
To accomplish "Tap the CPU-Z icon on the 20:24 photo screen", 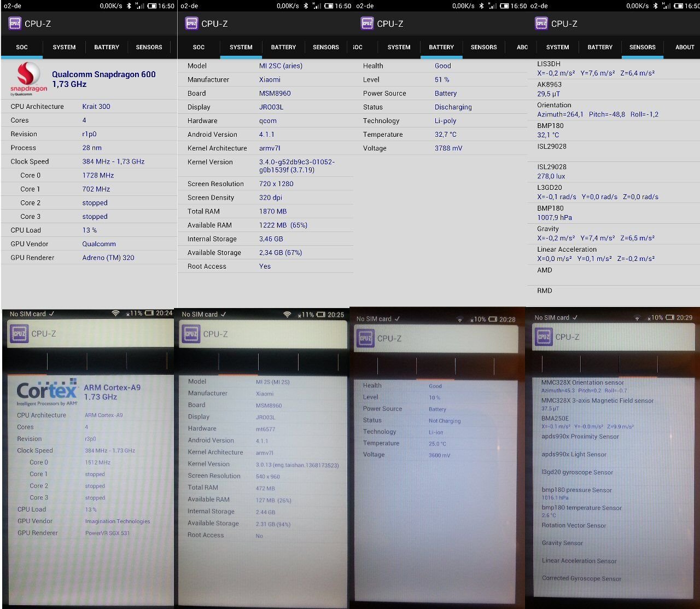I will 19,333.
